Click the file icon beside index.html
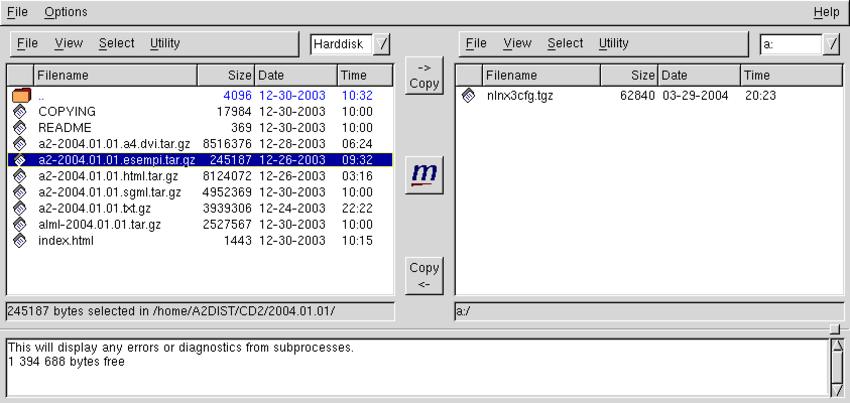 pos(20,240)
